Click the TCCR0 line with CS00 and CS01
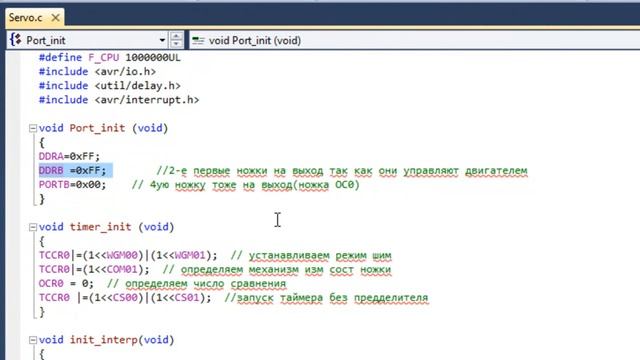640x360 pixels. (x=125, y=298)
